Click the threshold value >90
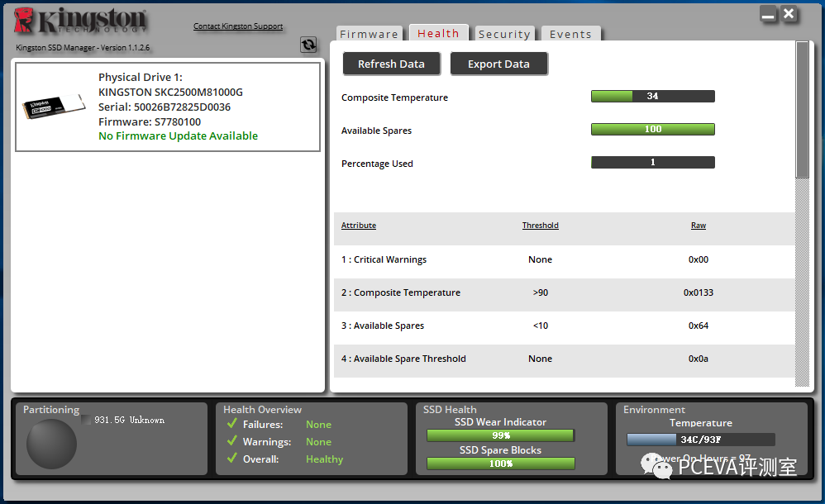 coord(541,292)
